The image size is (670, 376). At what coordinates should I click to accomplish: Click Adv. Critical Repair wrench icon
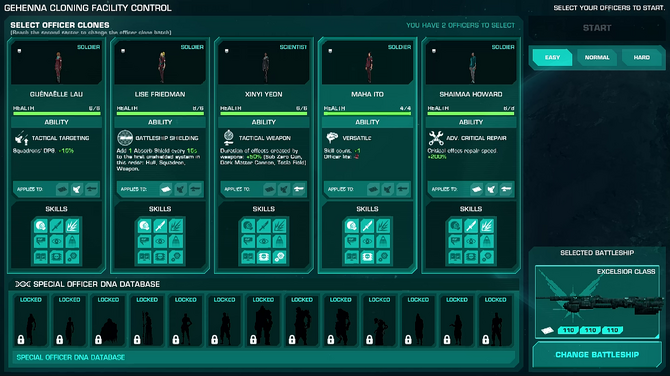coord(436,138)
